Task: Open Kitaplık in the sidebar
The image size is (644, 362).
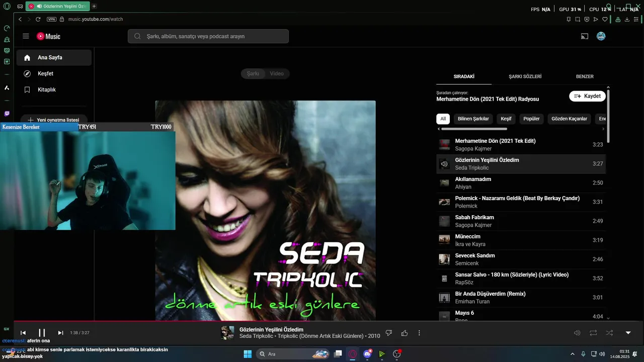Action: click(x=54, y=89)
